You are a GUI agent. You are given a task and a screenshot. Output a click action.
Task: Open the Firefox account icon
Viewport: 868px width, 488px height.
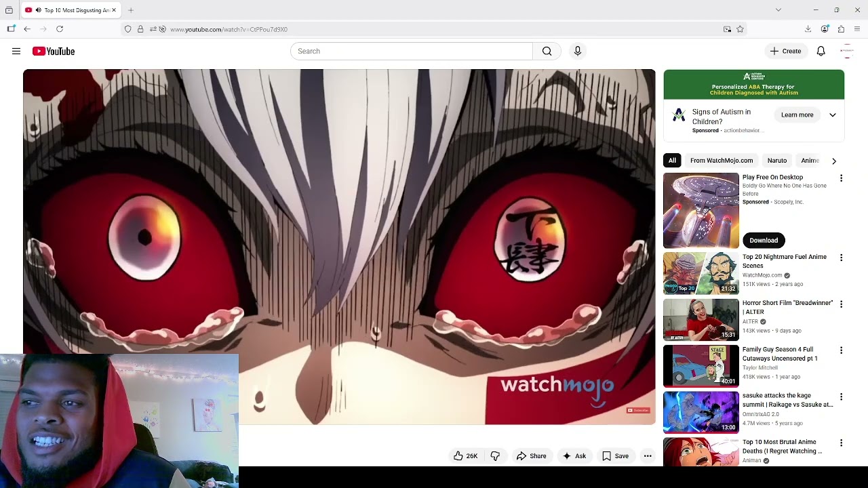pos(825,29)
